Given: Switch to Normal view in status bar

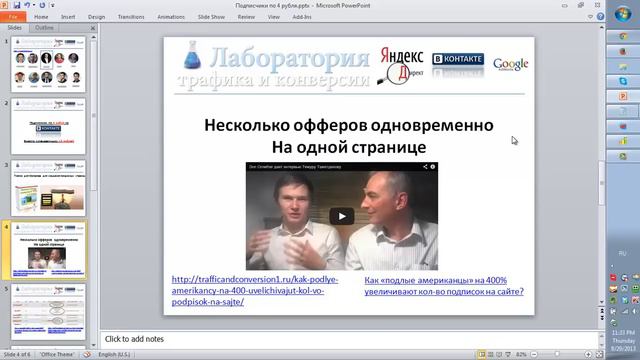Looking at the screenshot, I should click(x=482, y=354).
